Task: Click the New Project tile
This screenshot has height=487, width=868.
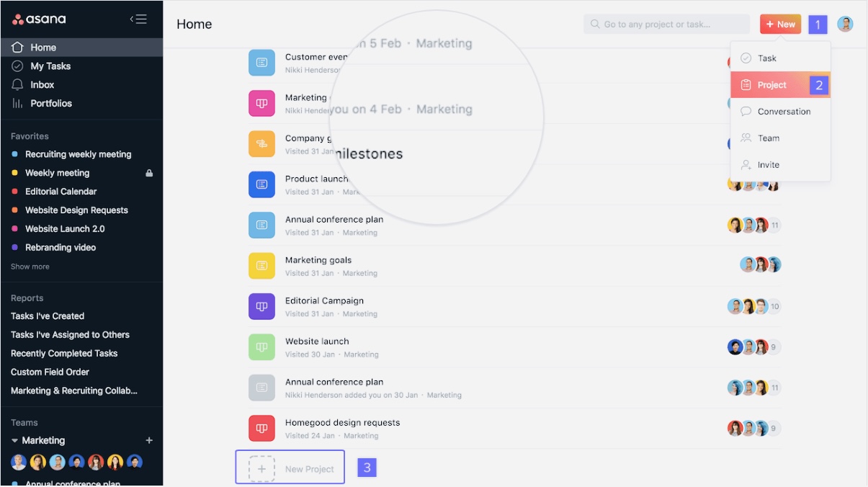Action: click(290, 468)
